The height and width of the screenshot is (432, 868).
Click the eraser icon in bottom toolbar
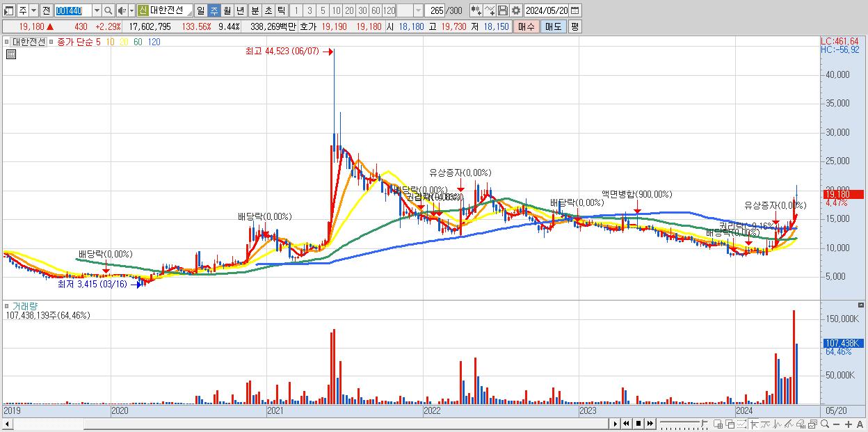coord(801,424)
